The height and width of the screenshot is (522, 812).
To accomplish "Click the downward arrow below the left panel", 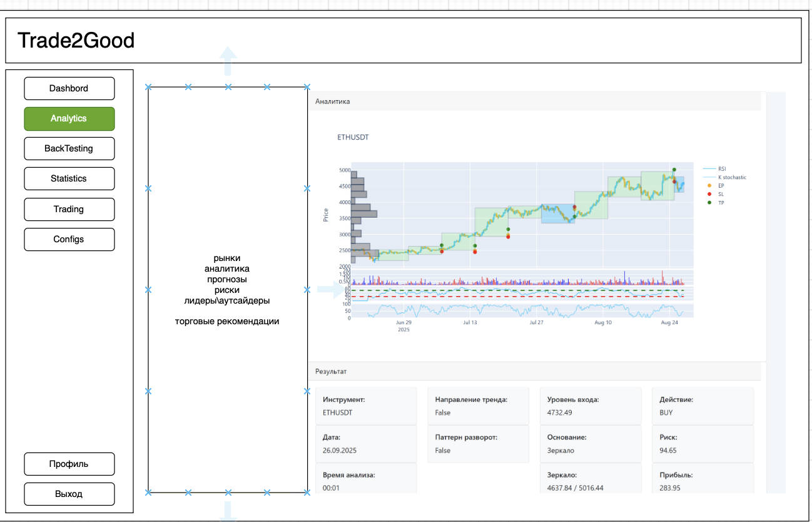I will (x=228, y=509).
